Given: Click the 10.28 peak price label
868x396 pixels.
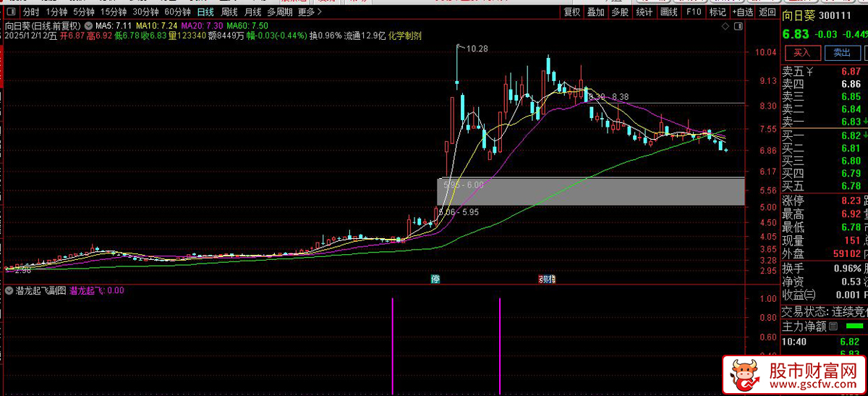Looking at the screenshot, I should [477, 49].
